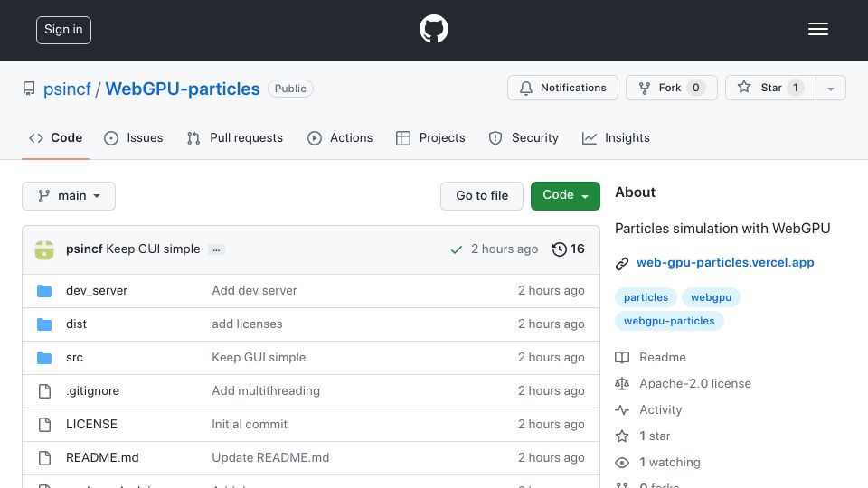Screen dimensions: 868x488
Task: Click the '2 hours ago' commit timestamp in header row
Action: (505, 249)
